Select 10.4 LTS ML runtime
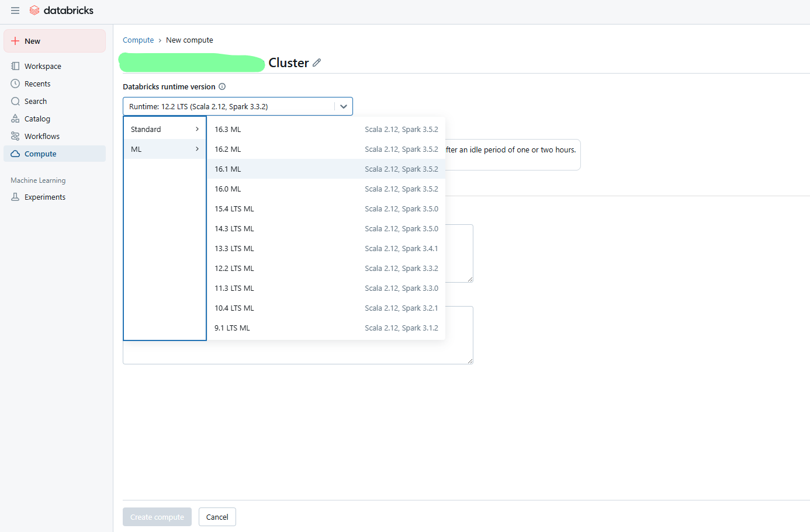This screenshot has height=532, width=810. [x=326, y=308]
